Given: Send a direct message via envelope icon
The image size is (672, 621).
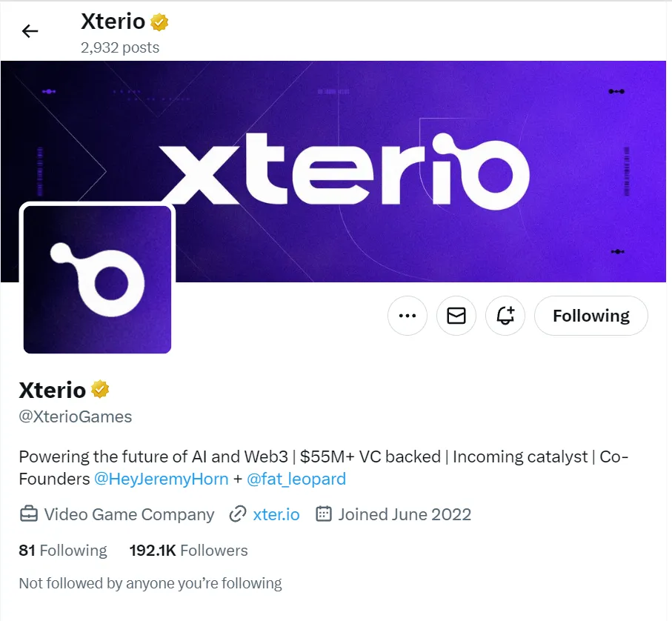Looking at the screenshot, I should click(456, 316).
